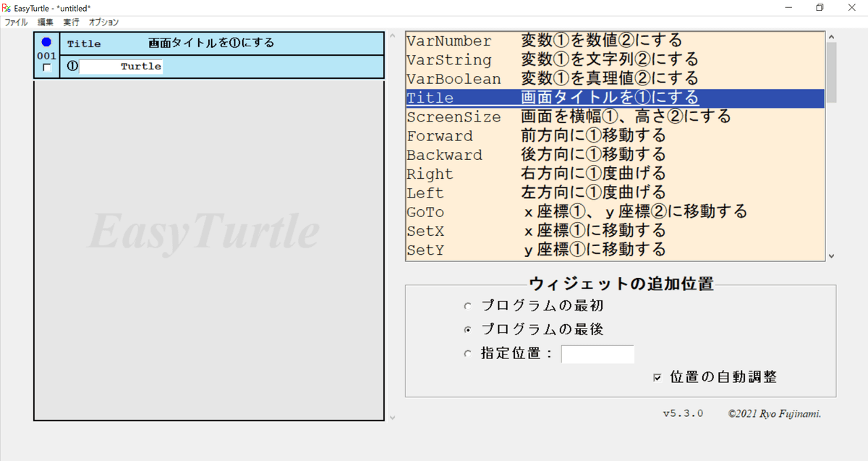868x461 pixels.
Task: Select VarBoolean in the widget list
Action: pyautogui.click(x=615, y=79)
